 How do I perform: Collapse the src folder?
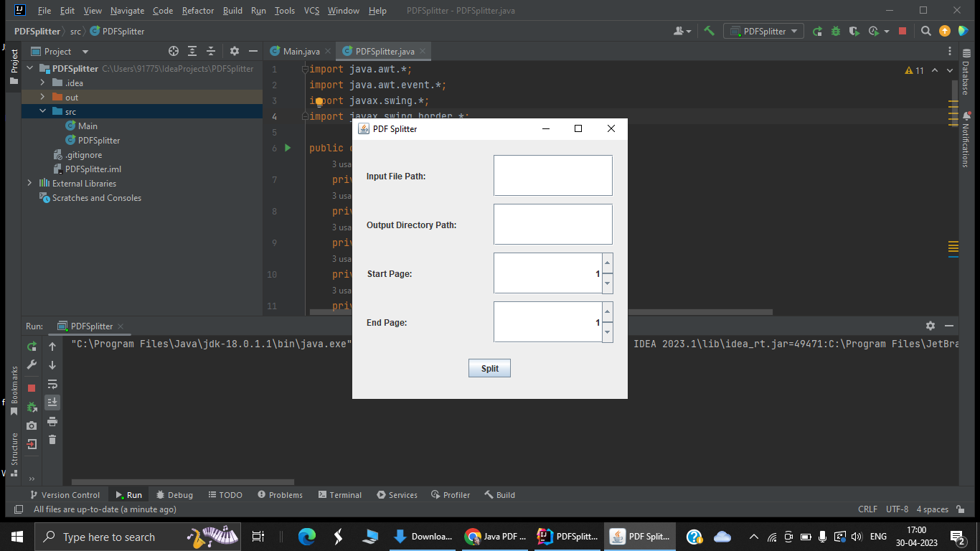point(42,111)
